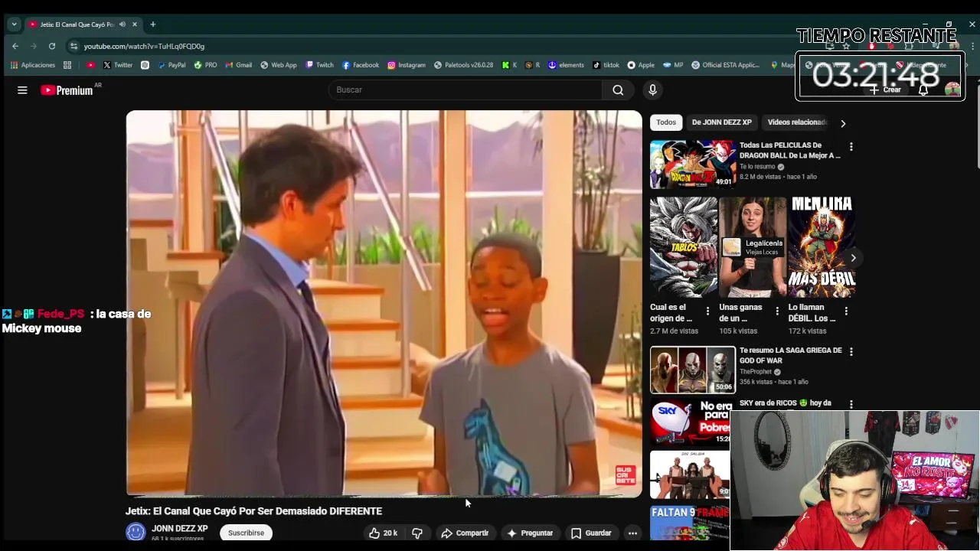Click the search magnifier button
The width and height of the screenshot is (980, 551).
[x=618, y=90]
